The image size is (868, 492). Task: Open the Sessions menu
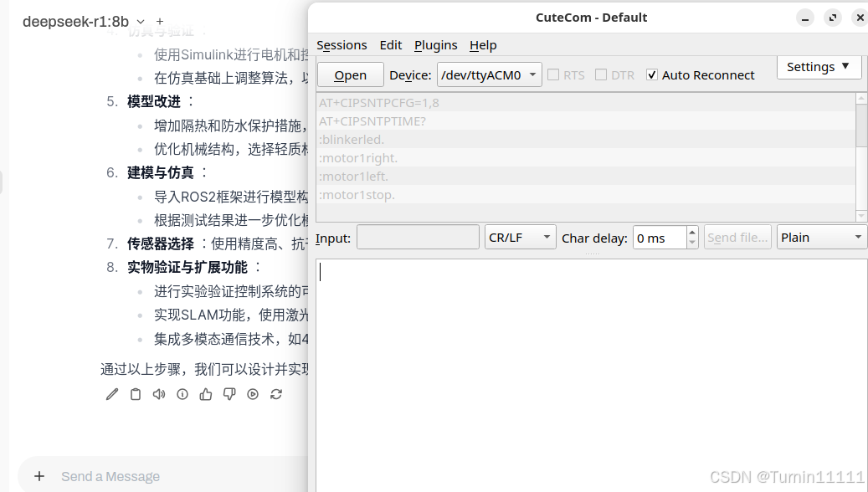click(342, 45)
